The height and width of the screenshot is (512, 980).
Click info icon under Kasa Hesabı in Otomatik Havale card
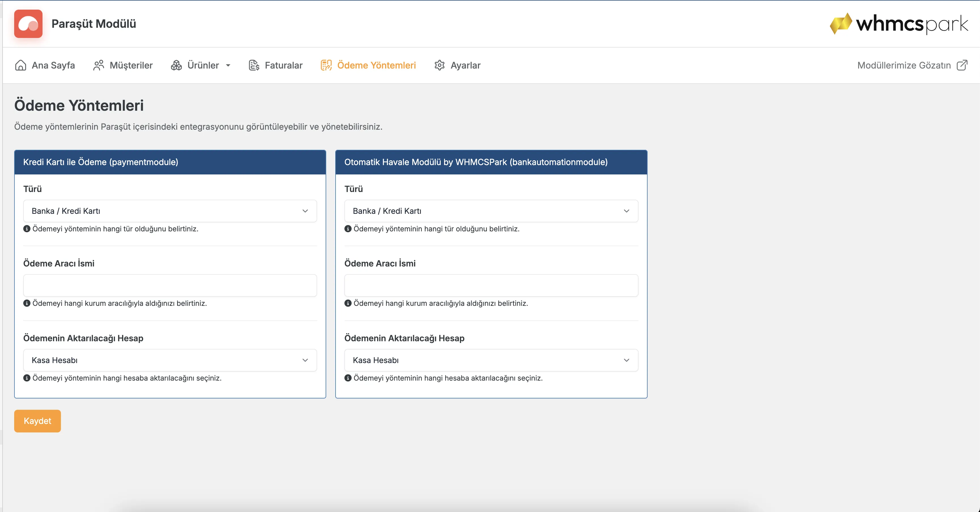[x=348, y=378]
